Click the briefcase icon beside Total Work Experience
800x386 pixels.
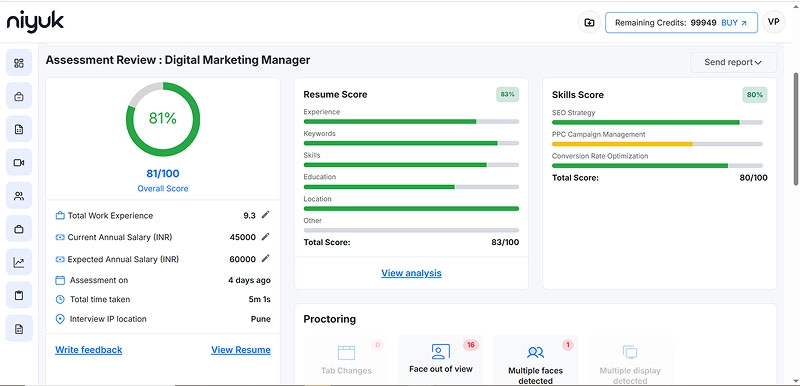click(x=60, y=215)
